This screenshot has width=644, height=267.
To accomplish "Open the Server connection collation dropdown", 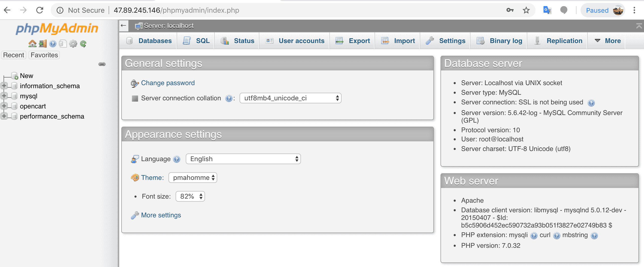I will 290,98.
